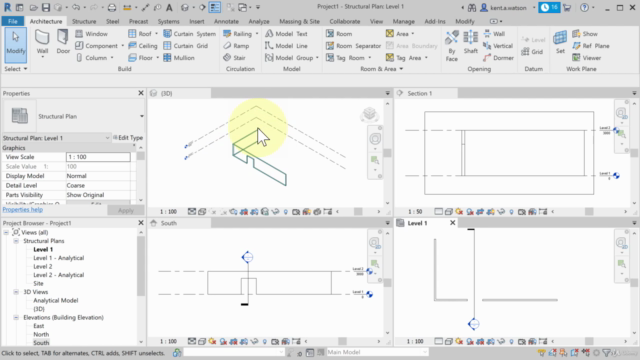
Task: Select the South elevation in browser
Action: click(41, 343)
